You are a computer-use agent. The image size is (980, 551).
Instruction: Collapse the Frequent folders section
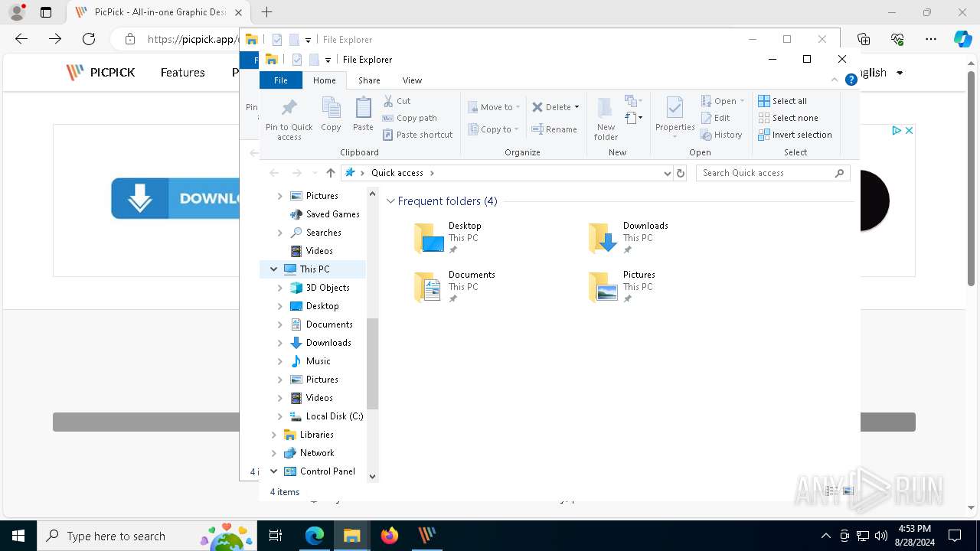(x=391, y=201)
